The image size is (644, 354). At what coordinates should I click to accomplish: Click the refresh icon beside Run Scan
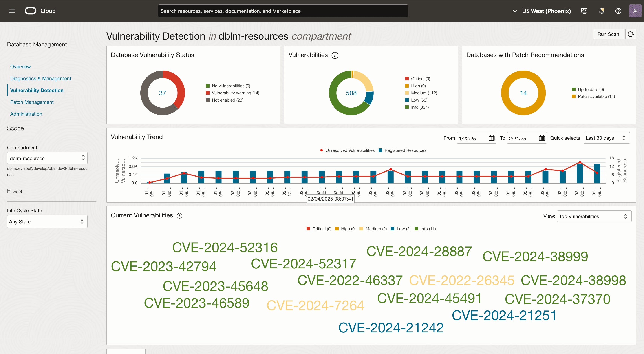pos(631,34)
